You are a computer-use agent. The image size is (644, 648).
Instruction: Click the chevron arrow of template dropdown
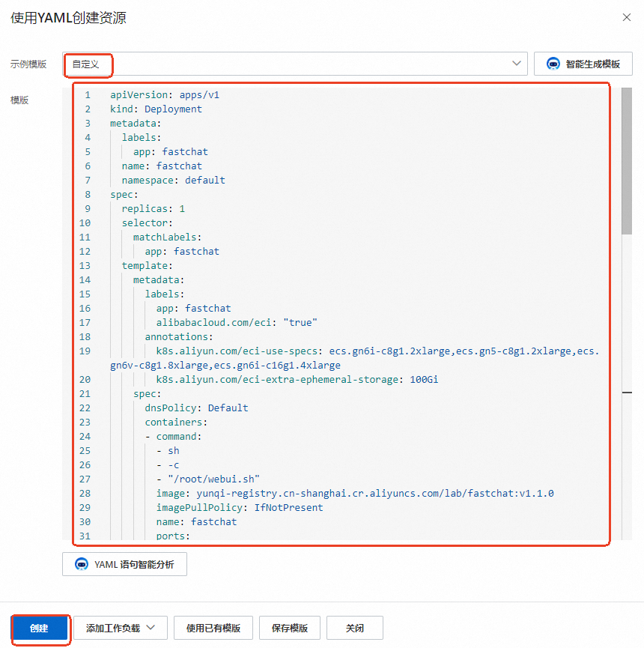tap(517, 63)
